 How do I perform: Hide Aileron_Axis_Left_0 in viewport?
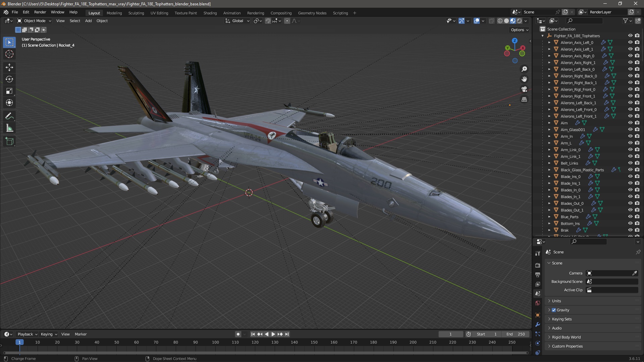[x=630, y=42]
